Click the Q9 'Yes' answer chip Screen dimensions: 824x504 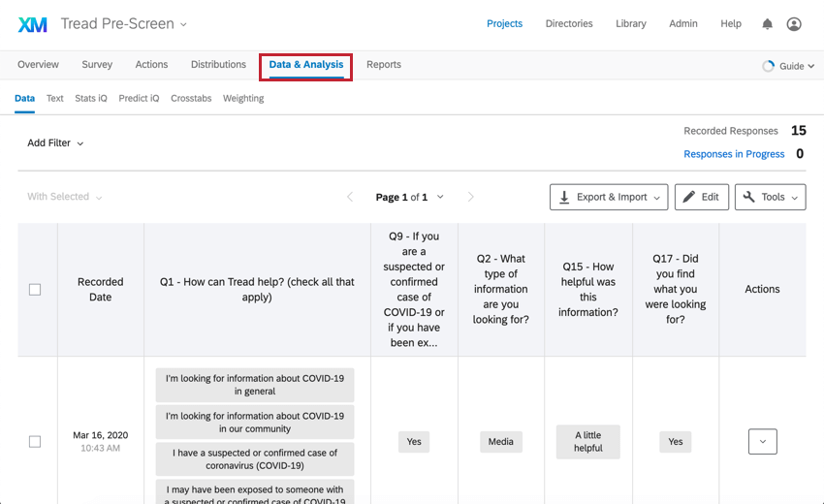click(x=414, y=441)
